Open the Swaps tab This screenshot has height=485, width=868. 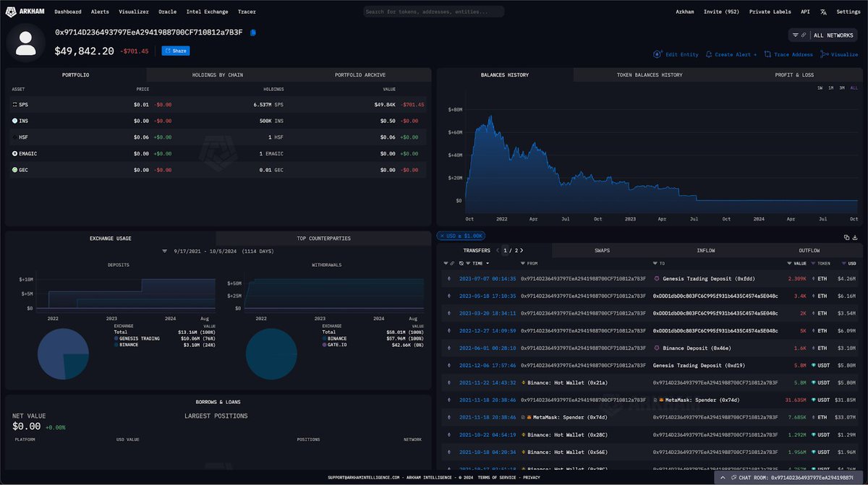click(x=602, y=251)
